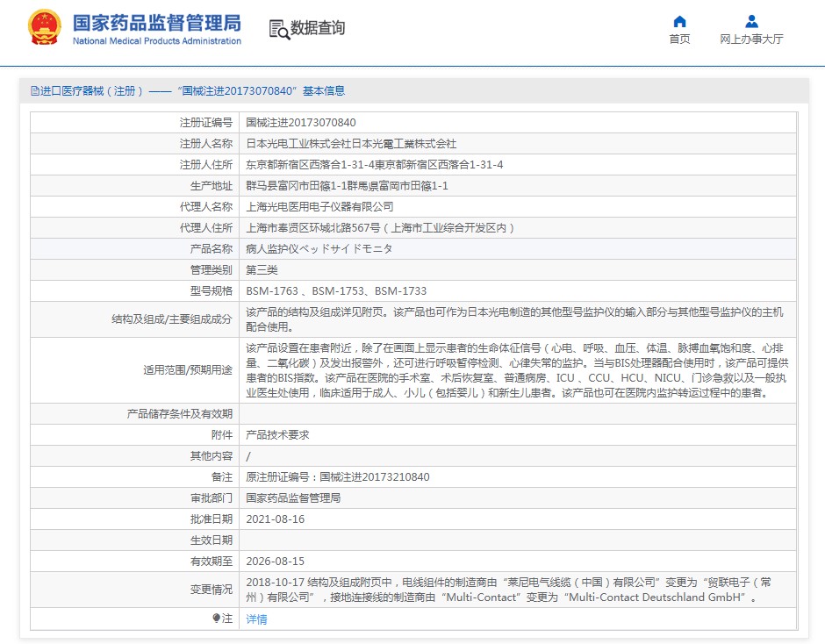Click structure description starting 该产品的结构及组成详见附页
Viewport: 825px width, 644px height.
(x=514, y=319)
